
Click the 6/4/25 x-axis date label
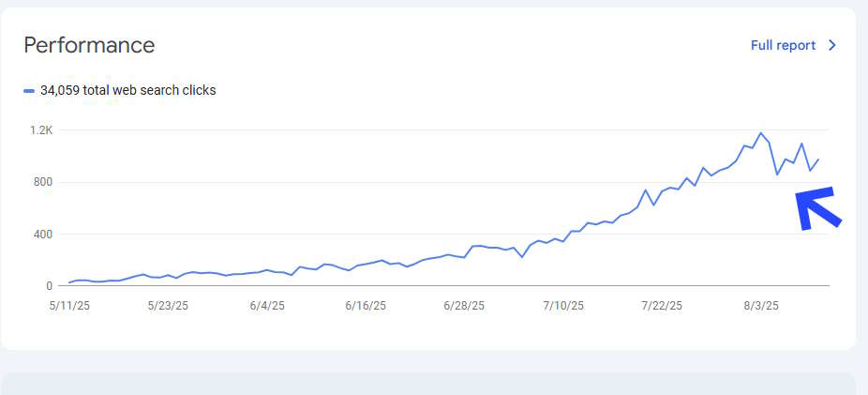click(x=267, y=306)
